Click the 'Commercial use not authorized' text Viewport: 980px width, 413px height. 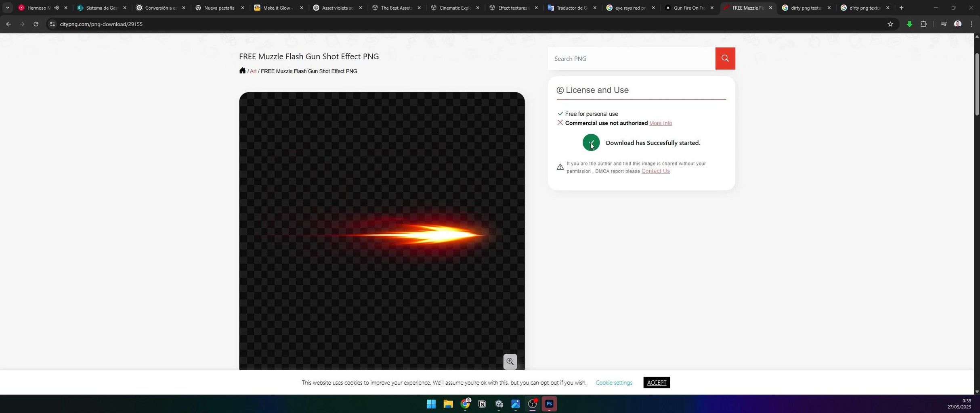(606, 123)
